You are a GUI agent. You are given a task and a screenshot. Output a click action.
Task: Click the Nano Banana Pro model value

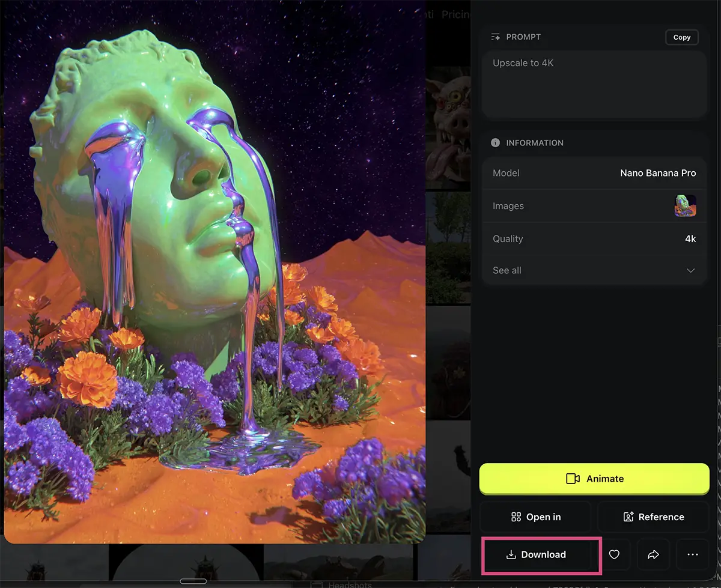point(657,173)
